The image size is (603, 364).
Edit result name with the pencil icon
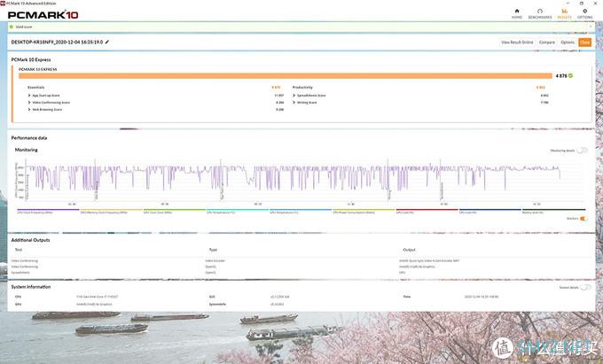[107, 42]
